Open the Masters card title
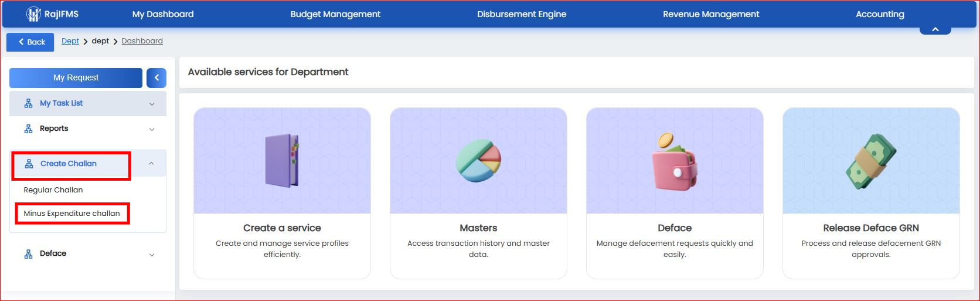This screenshot has height=301, width=980. pos(478,228)
